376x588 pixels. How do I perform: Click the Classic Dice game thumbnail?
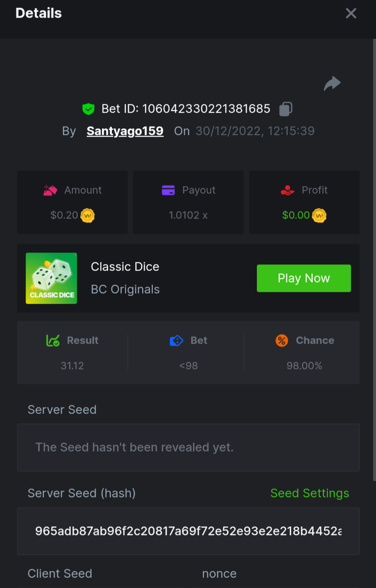click(51, 278)
